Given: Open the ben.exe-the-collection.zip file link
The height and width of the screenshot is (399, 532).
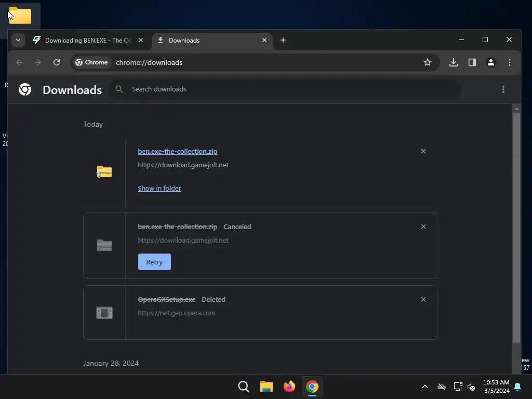Looking at the screenshot, I should click(178, 152).
